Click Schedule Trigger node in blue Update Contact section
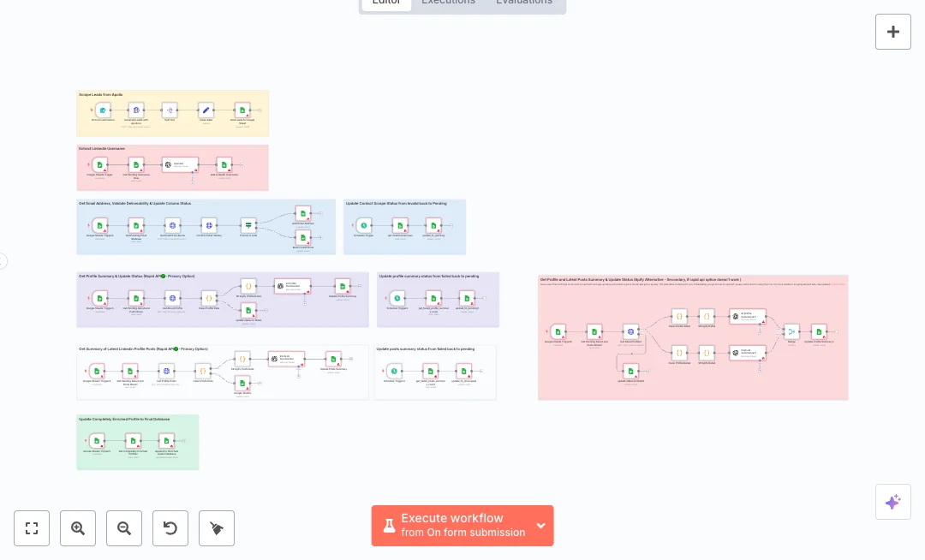925x560 pixels. (x=363, y=225)
